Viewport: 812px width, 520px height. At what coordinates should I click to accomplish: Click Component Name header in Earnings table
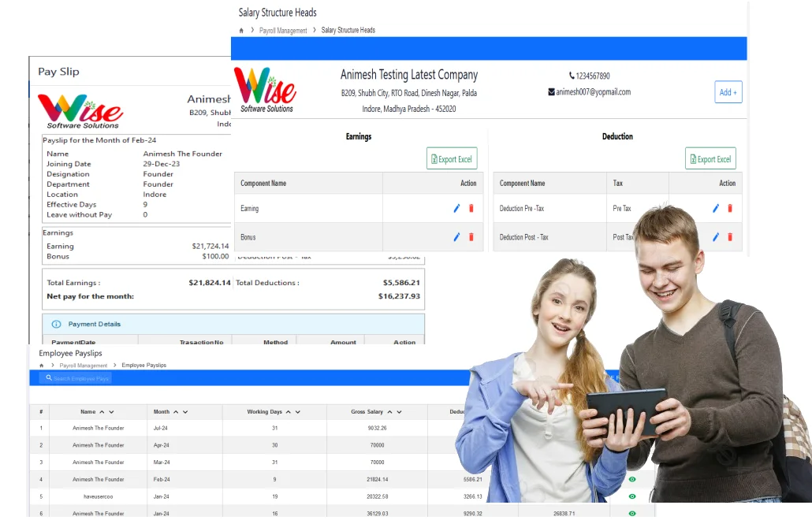(x=263, y=183)
